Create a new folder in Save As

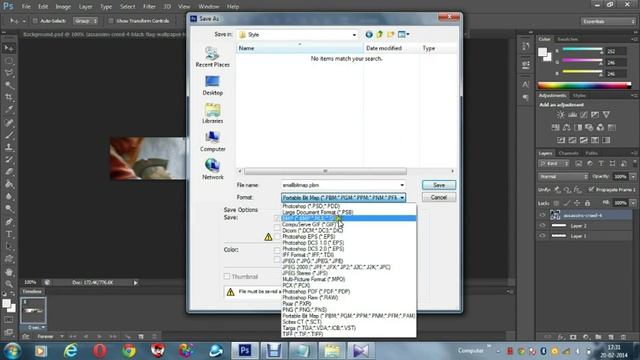[391, 35]
